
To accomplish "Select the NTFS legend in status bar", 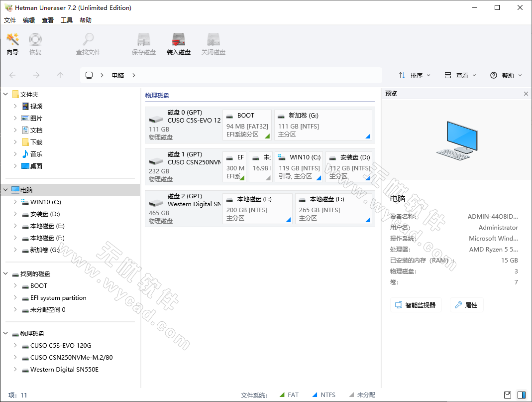I will tap(324, 395).
